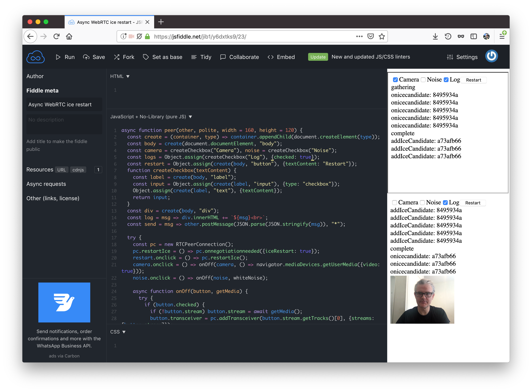Check Noise in bottom result frame
The width and height of the screenshot is (532, 392).
tap(422, 202)
